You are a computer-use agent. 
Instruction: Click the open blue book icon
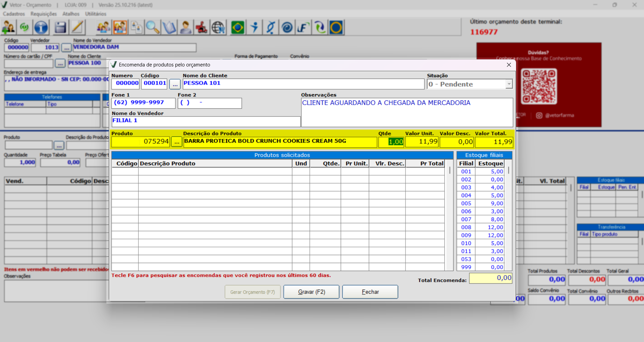click(169, 28)
